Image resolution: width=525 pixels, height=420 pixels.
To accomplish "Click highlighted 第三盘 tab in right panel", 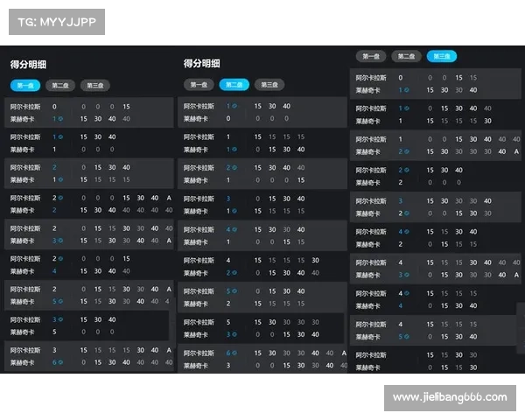I will (442, 56).
